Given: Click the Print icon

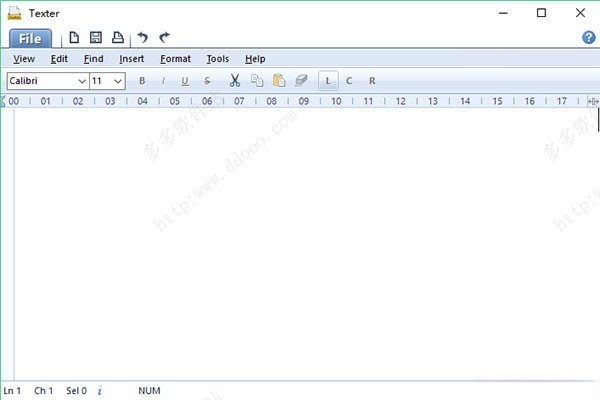Looking at the screenshot, I should click(117, 38).
